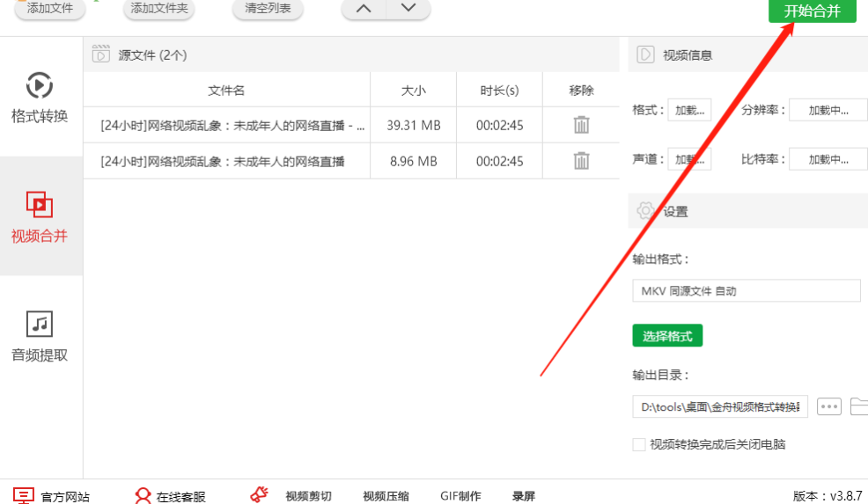Browse output directory with three-dots button
This screenshot has height=504, width=868.
(828, 406)
